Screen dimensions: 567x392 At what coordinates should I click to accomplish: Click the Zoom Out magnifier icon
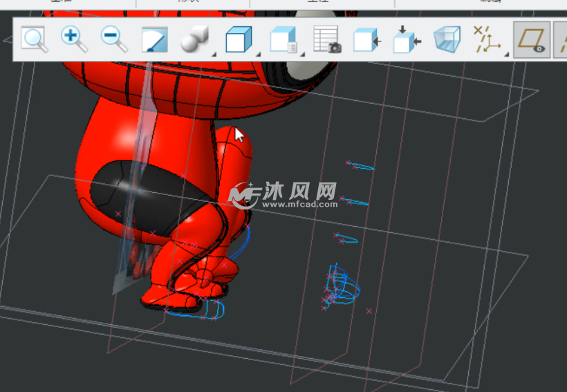pos(114,39)
